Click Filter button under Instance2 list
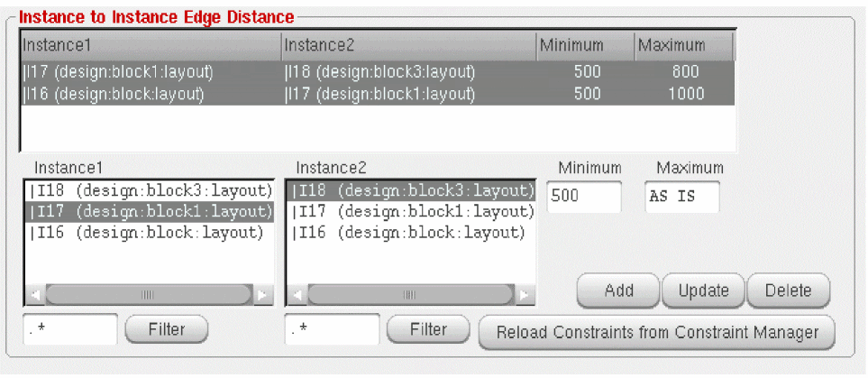Viewport: 868px width, 378px height. [x=428, y=330]
